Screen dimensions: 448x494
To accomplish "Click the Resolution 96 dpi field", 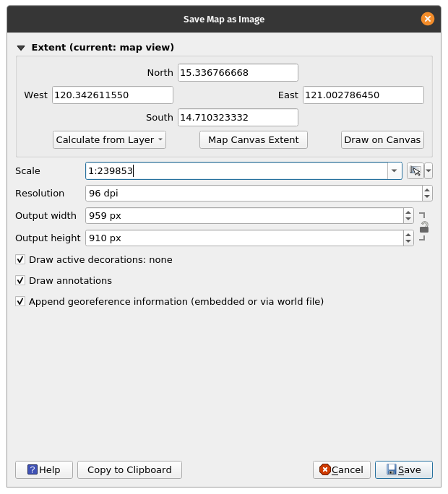I will coord(254,194).
